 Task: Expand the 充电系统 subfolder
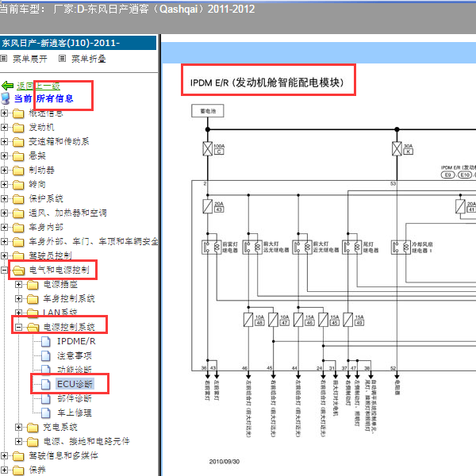point(18,427)
